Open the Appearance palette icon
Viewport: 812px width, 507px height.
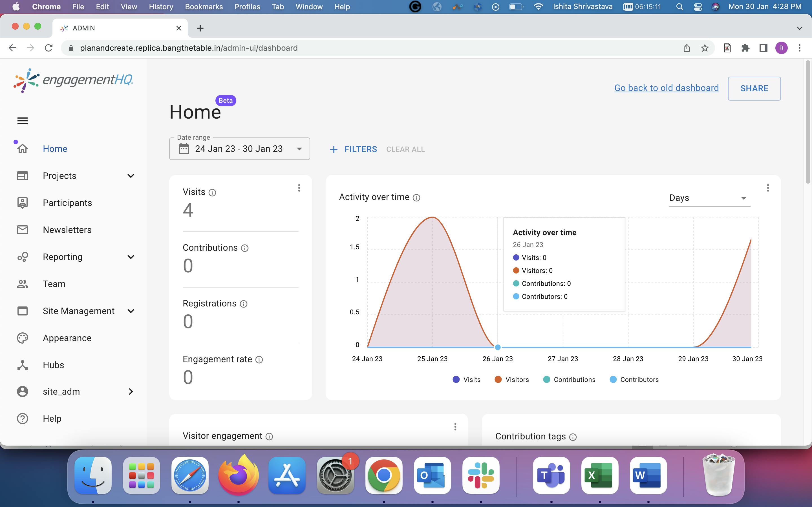click(23, 338)
